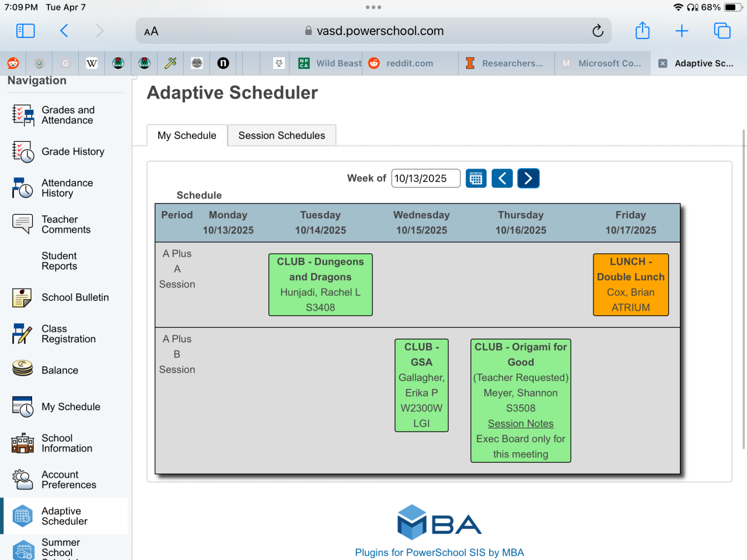Open Class Registration icon
Image resolution: width=747 pixels, height=560 pixels.
[x=22, y=334]
